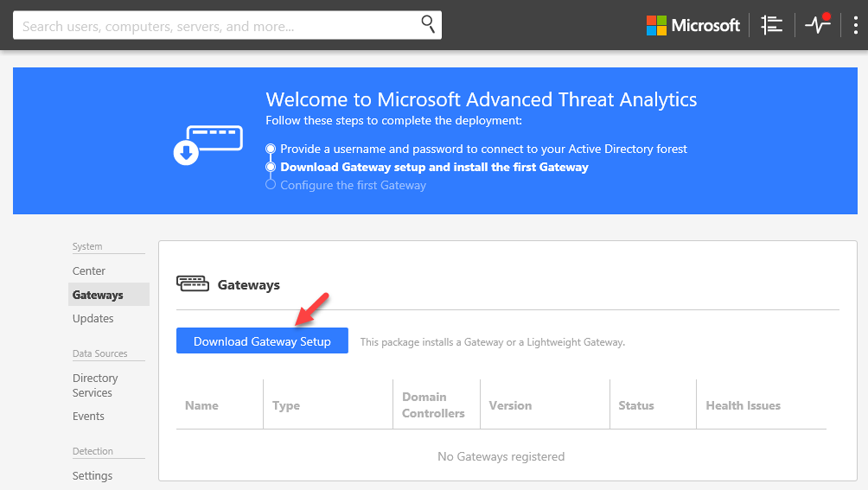
Task: Click the Microsoft logo
Action: [693, 25]
